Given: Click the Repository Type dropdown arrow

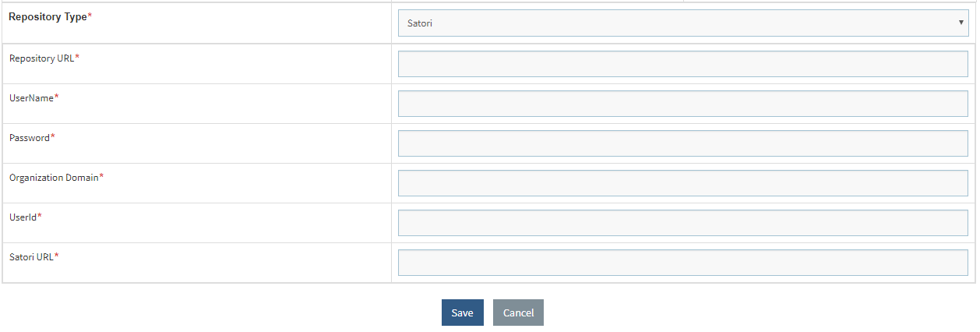Looking at the screenshot, I should coord(961,23).
